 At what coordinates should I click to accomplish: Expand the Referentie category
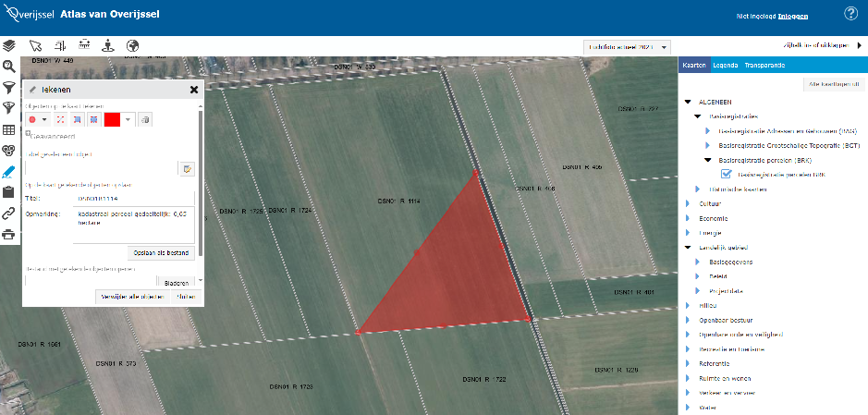[x=688, y=363]
